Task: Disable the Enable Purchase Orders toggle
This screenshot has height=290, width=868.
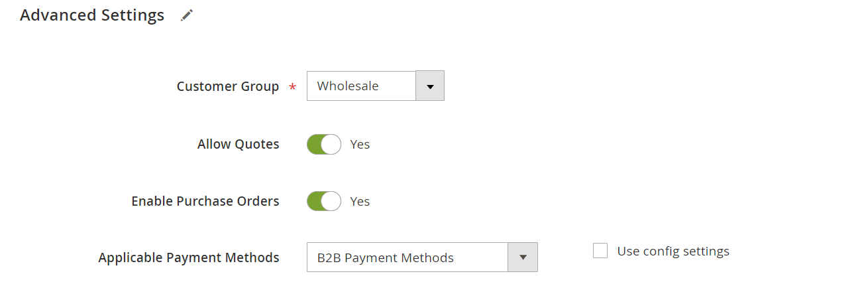Action: [324, 201]
